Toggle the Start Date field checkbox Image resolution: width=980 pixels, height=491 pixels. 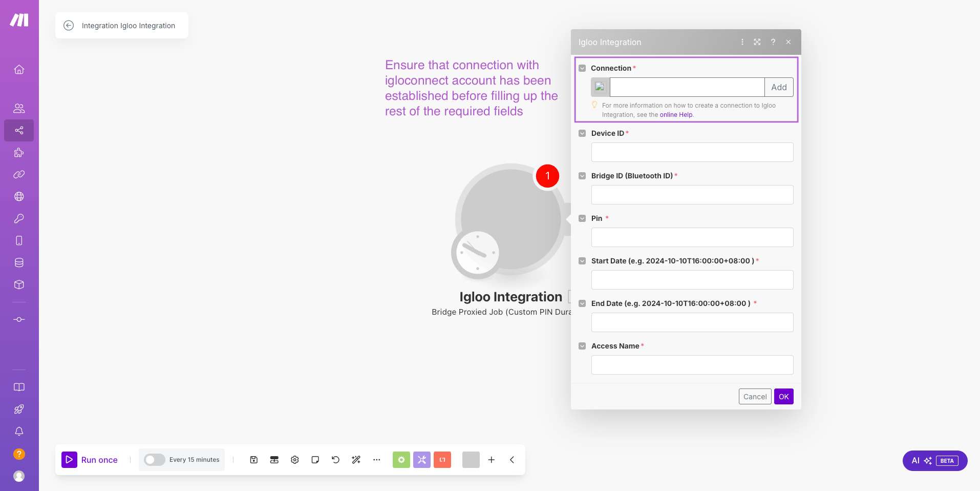click(582, 261)
